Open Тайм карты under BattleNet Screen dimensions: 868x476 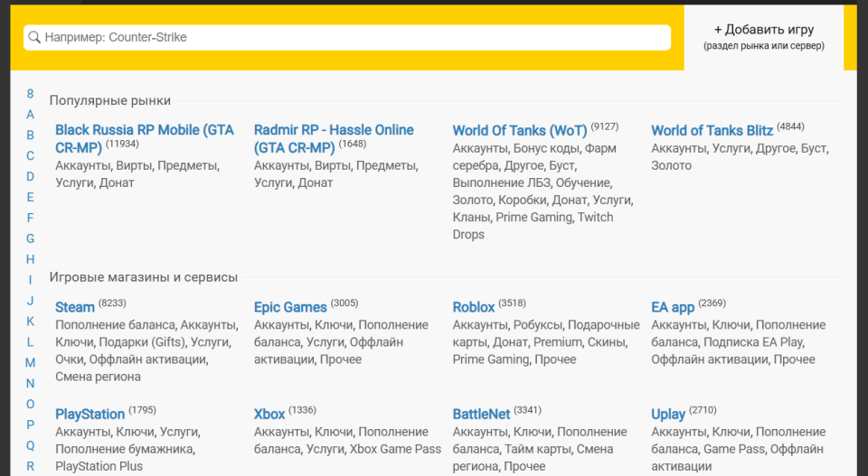(536, 449)
